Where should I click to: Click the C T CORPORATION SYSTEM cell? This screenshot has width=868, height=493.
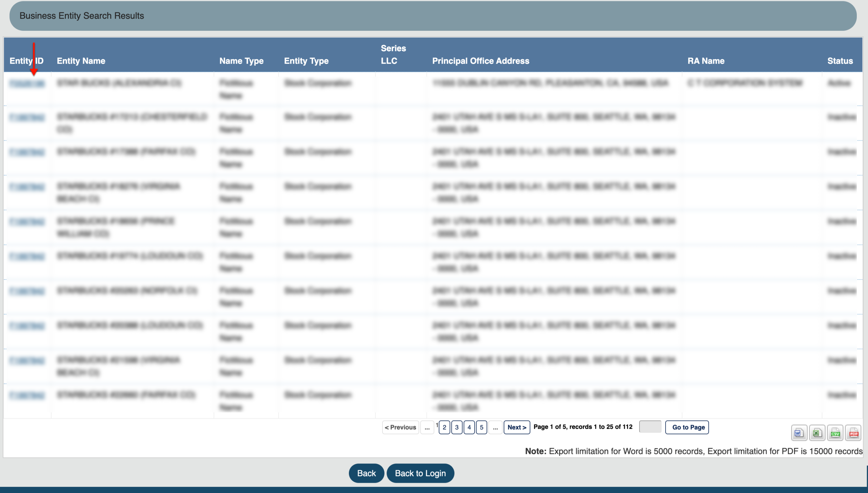[745, 83]
